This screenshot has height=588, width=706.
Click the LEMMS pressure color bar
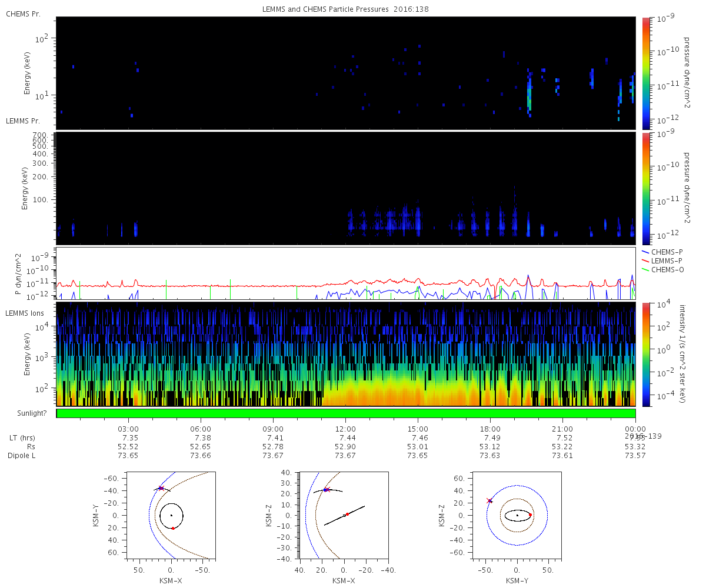click(646, 188)
